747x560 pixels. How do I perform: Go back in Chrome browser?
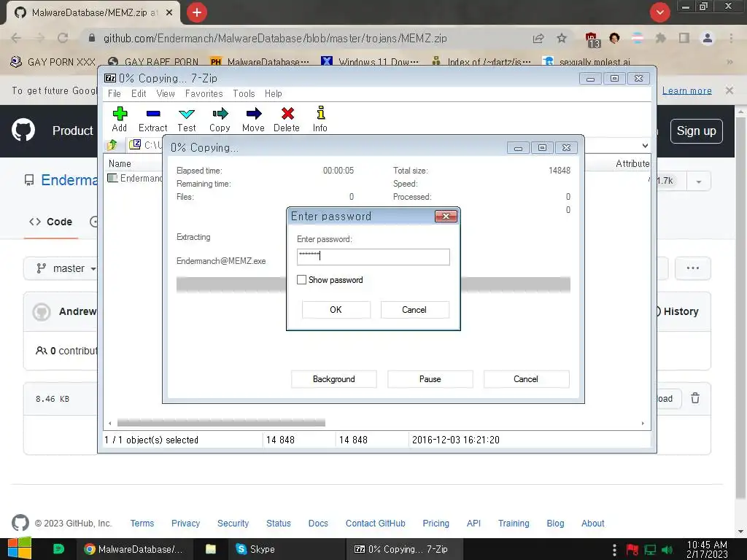16,38
